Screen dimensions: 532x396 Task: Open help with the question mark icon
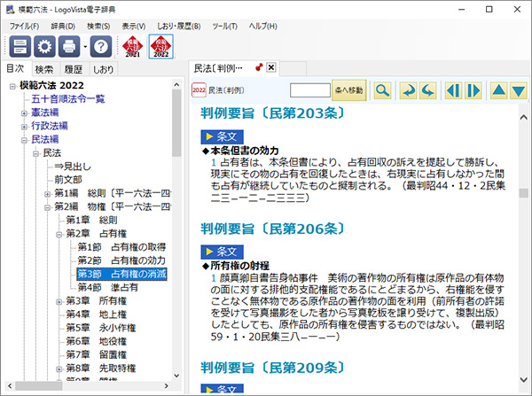[101, 46]
